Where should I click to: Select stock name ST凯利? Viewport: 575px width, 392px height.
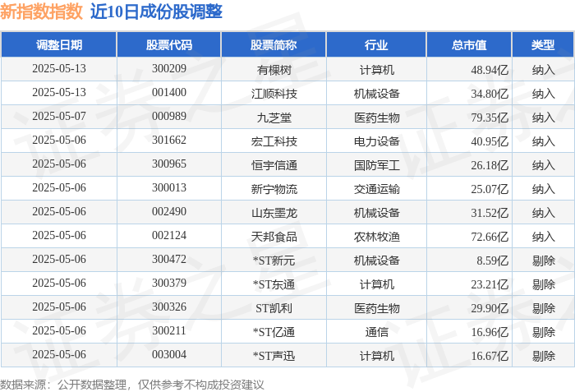tap(274, 308)
